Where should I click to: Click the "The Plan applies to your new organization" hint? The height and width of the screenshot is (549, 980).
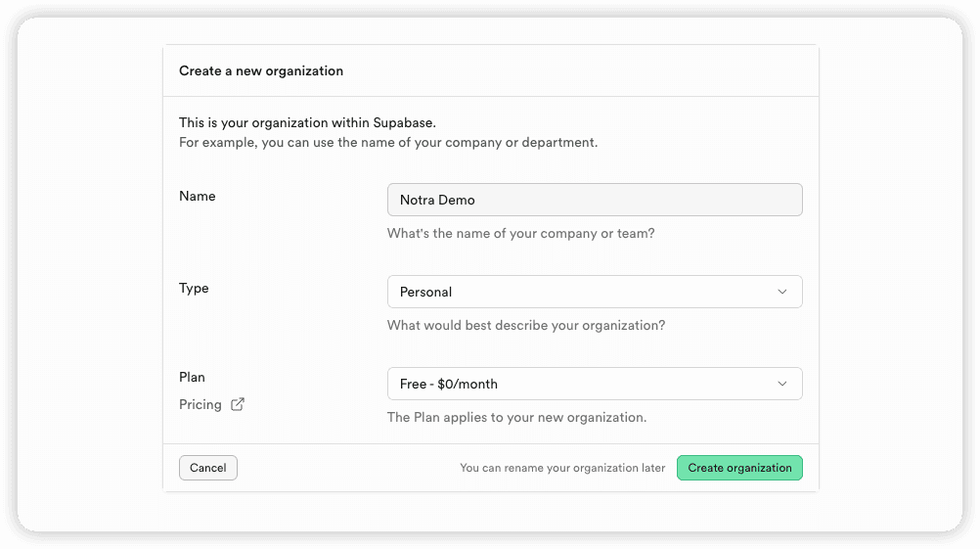coord(516,417)
